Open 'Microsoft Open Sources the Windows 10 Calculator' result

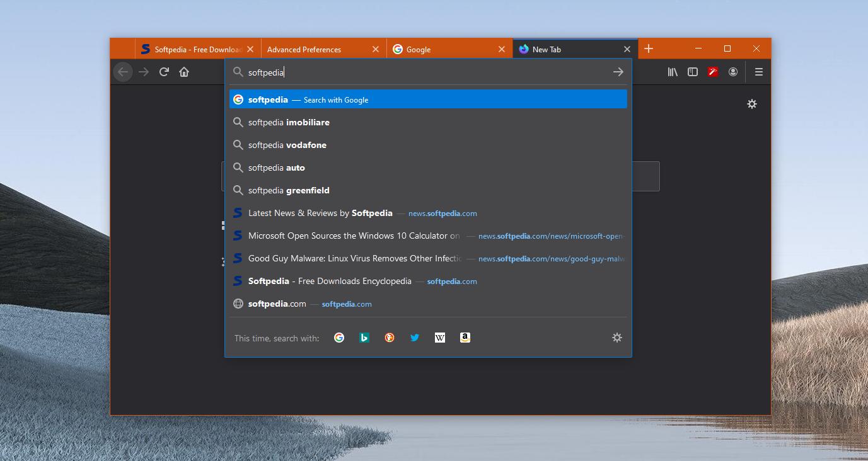pos(428,236)
